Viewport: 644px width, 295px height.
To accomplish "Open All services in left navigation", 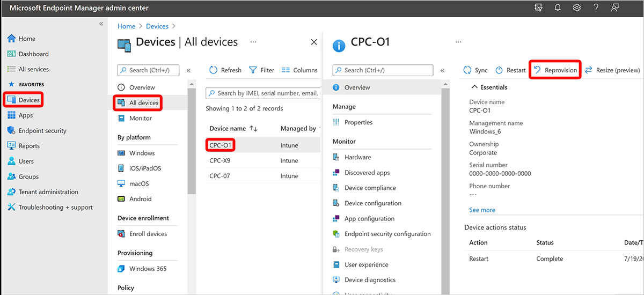I will click(x=28, y=69).
